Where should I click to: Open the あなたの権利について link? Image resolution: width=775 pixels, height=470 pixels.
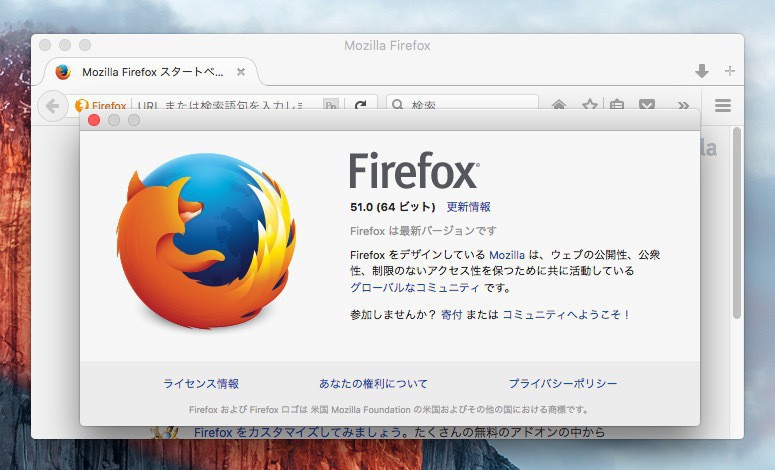point(373,384)
